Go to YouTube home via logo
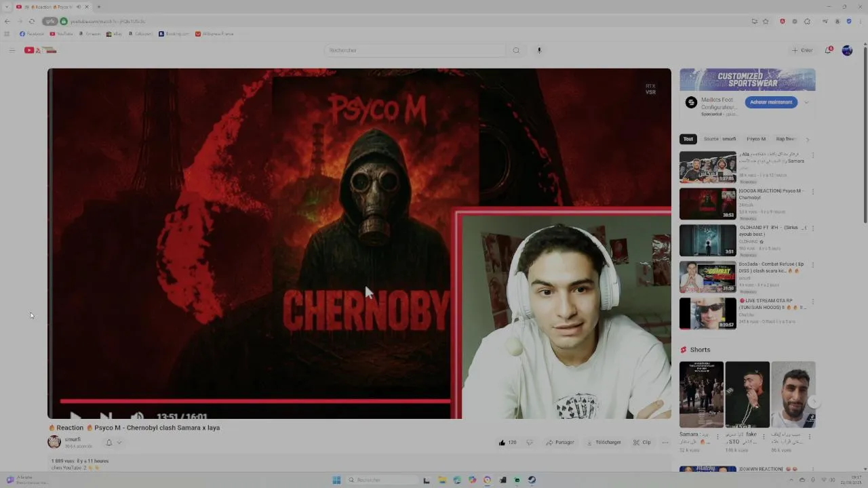This screenshot has width=868, height=488. (x=41, y=50)
